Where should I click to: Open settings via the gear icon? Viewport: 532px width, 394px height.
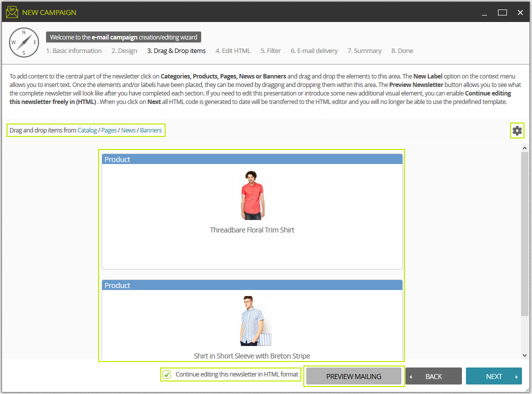[x=516, y=130]
